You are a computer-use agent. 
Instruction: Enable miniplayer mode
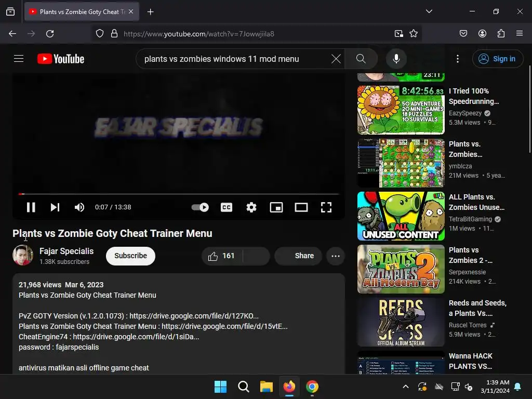pyautogui.click(x=276, y=207)
